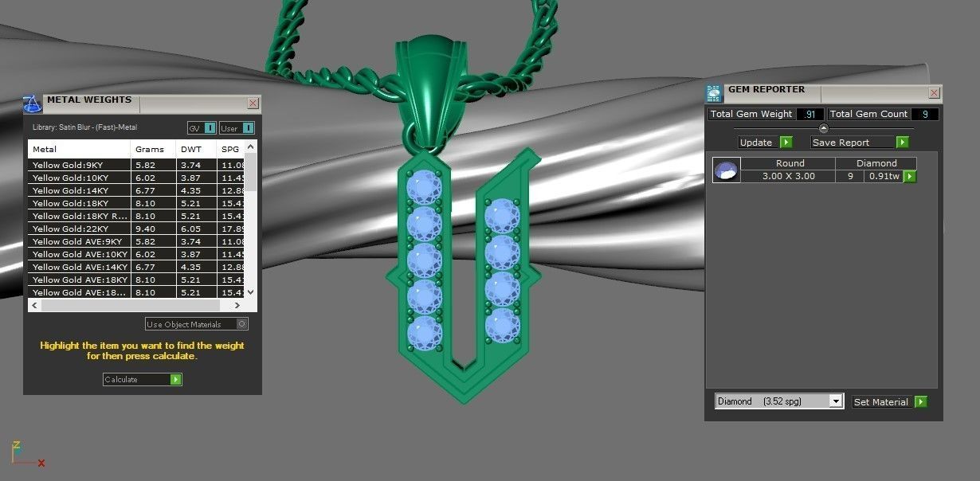Select the Yellow Gold AVE:10KY row
Screen dimensions: 980x481
coord(136,254)
